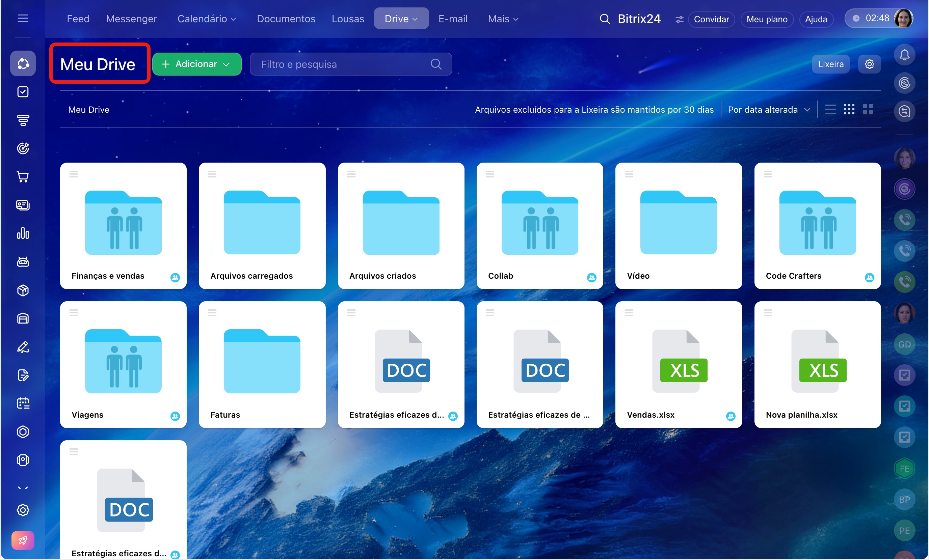Click the shopping cart sidebar icon
This screenshot has height=560, width=929.
[x=23, y=176]
